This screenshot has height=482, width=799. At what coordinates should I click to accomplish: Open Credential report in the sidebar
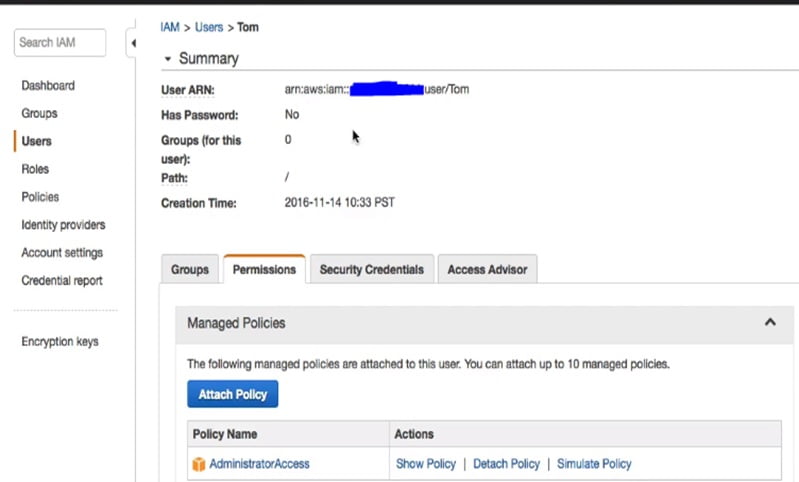pos(62,280)
